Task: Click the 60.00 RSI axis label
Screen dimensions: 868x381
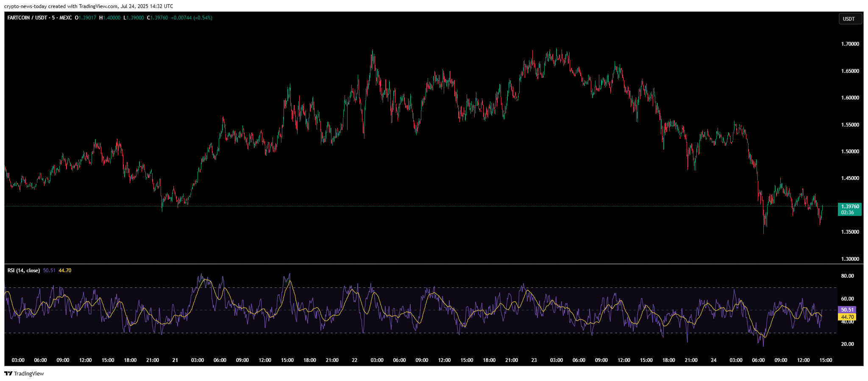Action: click(847, 299)
